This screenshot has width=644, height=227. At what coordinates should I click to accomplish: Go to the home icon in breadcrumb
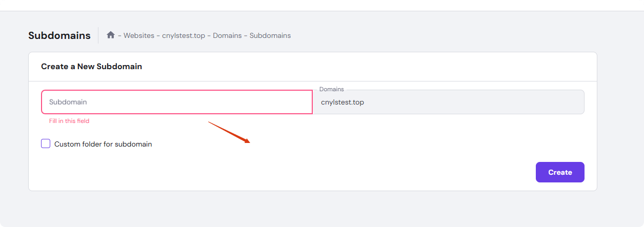click(111, 35)
